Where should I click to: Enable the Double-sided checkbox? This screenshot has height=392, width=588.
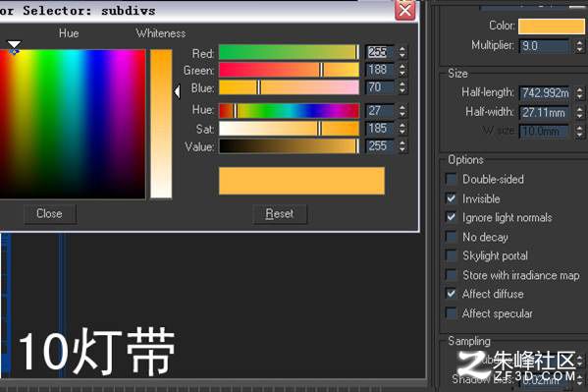(x=452, y=179)
